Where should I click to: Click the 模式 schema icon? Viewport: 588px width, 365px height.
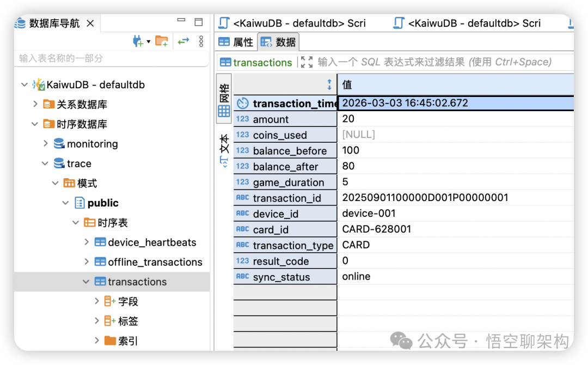coord(69,183)
